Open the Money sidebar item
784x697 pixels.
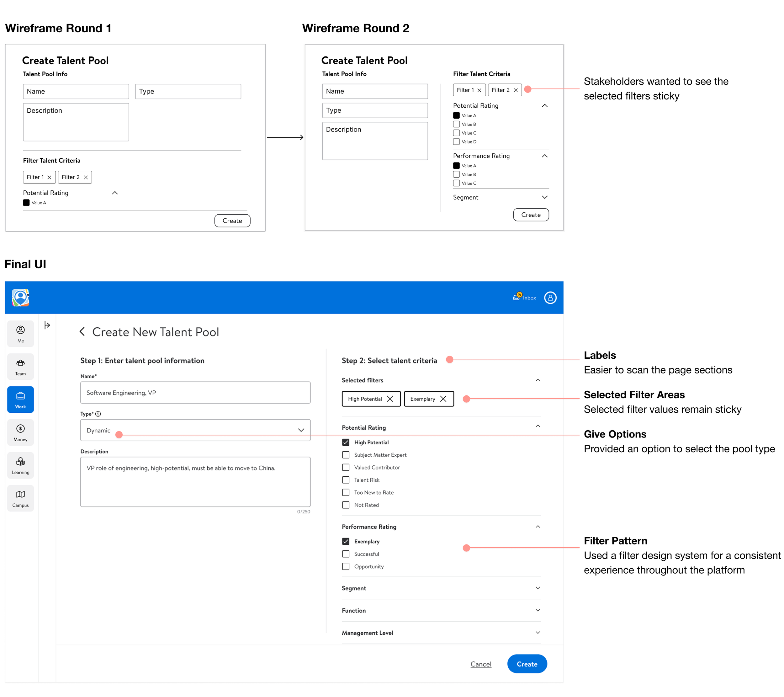click(20, 432)
